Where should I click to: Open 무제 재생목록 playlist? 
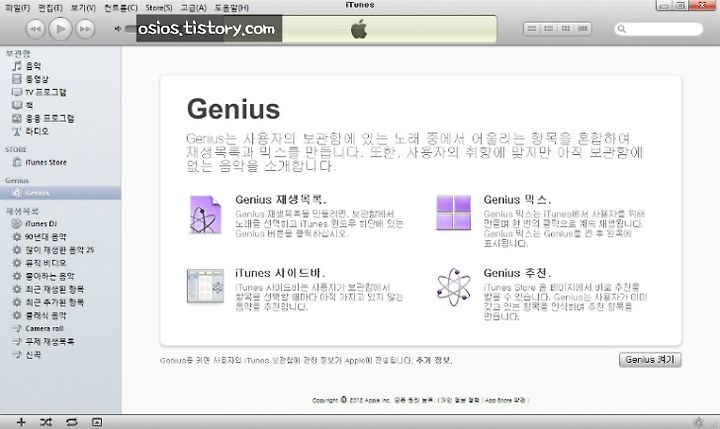coord(61,342)
